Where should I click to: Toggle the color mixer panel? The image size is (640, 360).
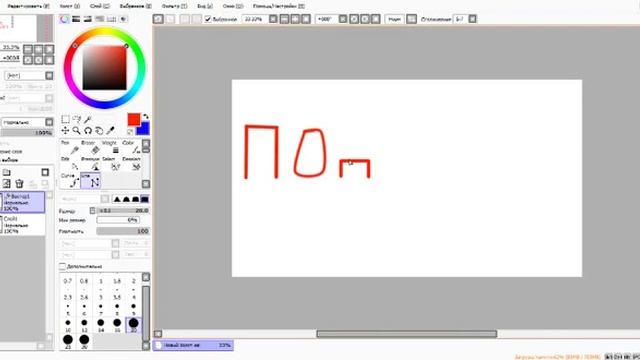coord(99,19)
